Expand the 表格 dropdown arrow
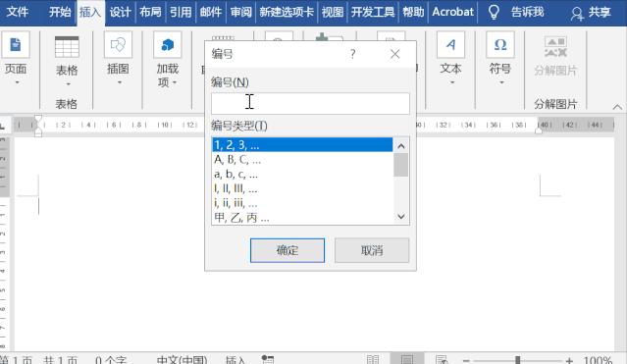This screenshot has width=627, height=364. click(x=68, y=84)
